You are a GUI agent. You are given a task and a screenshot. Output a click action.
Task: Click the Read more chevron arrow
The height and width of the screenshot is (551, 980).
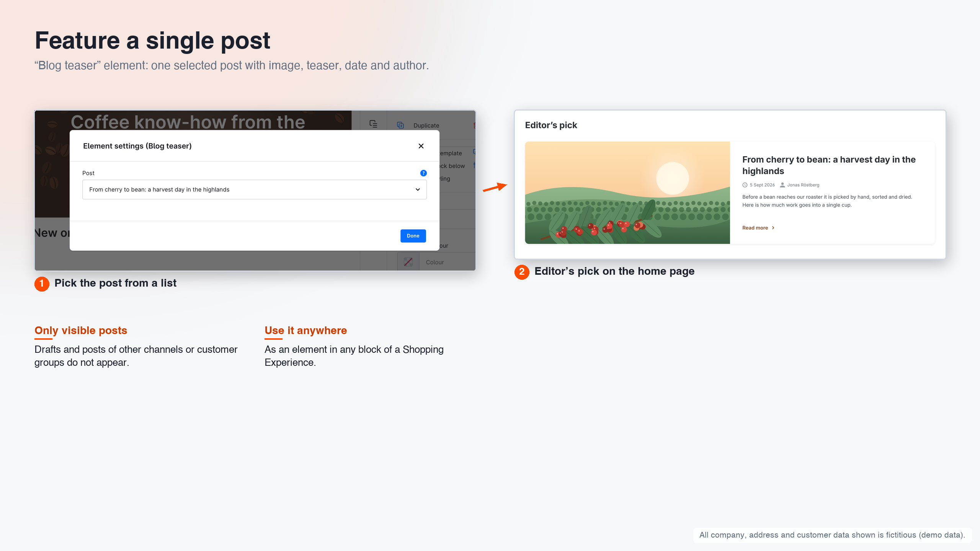click(x=773, y=228)
